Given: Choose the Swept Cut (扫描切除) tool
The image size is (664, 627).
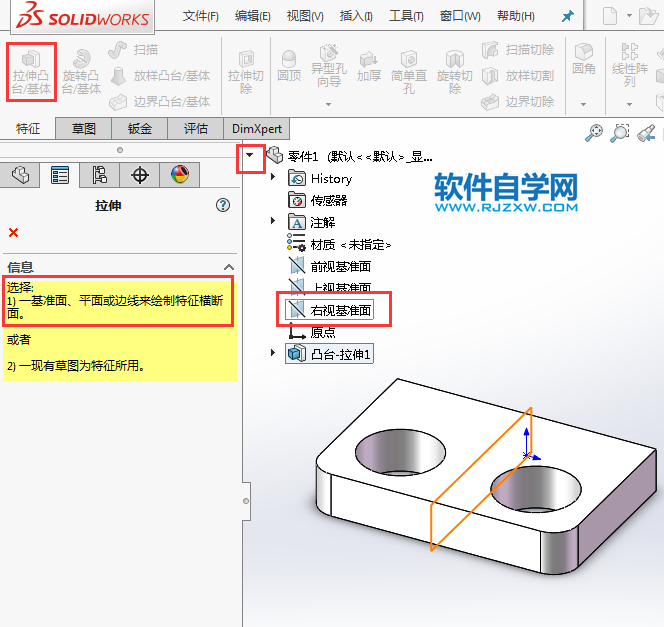Looking at the screenshot, I should point(518,50).
